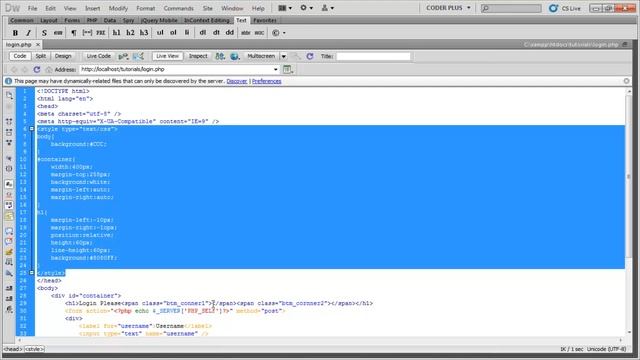Insert Definition List with the dl icon

click(x=202, y=33)
